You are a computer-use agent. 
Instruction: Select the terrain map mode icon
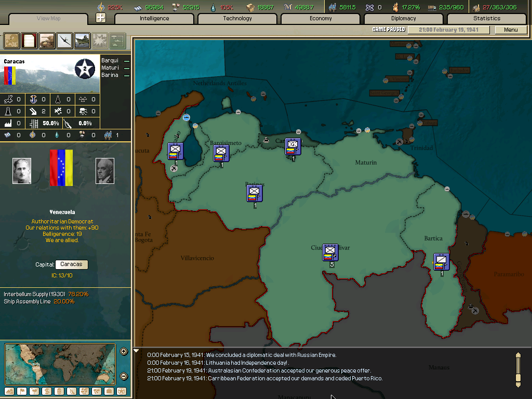click(x=11, y=40)
